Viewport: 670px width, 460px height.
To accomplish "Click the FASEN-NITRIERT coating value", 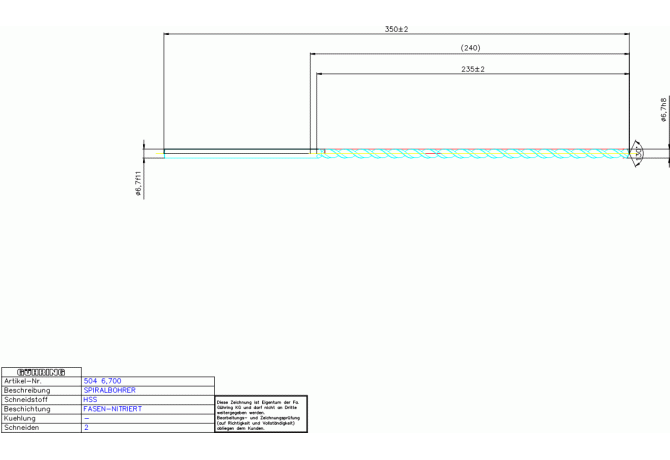I will [x=113, y=409].
